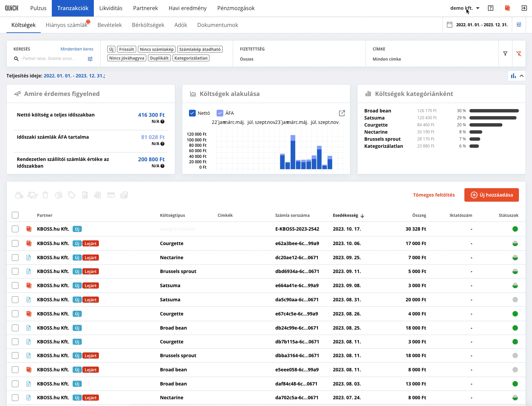
Task: Click the Courgette category bar
Action: click(x=486, y=125)
